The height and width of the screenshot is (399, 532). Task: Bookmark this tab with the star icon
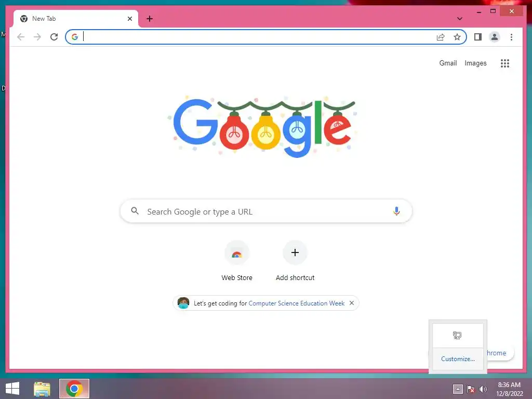[457, 37]
